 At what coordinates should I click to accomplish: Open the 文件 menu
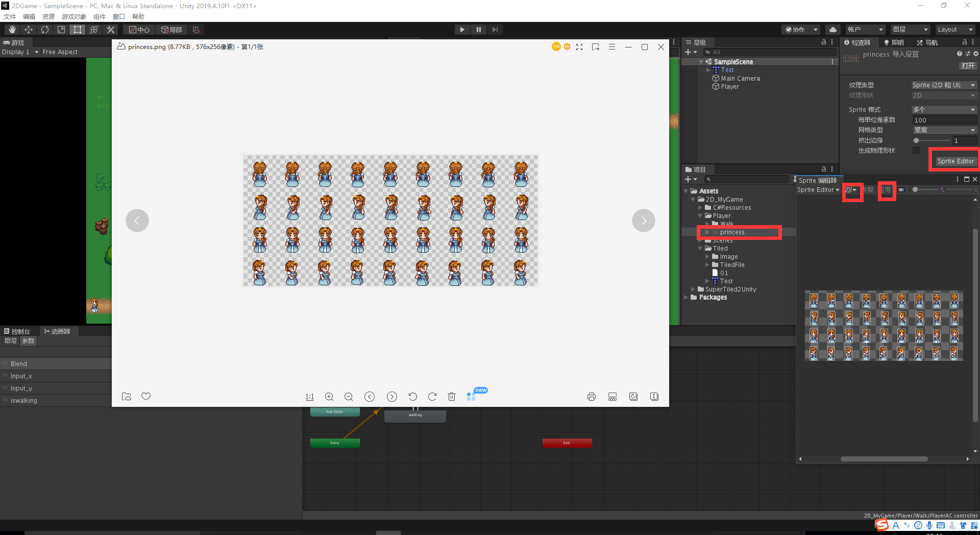(10, 17)
